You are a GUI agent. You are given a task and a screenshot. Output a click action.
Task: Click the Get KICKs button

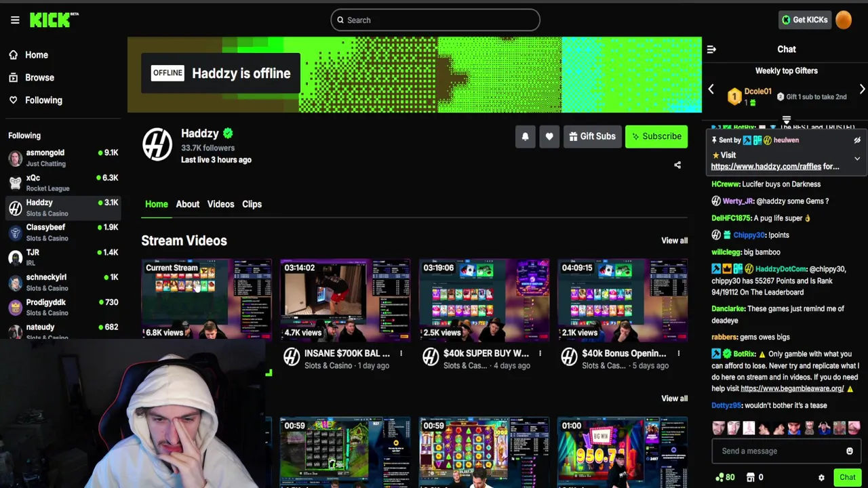coord(804,20)
